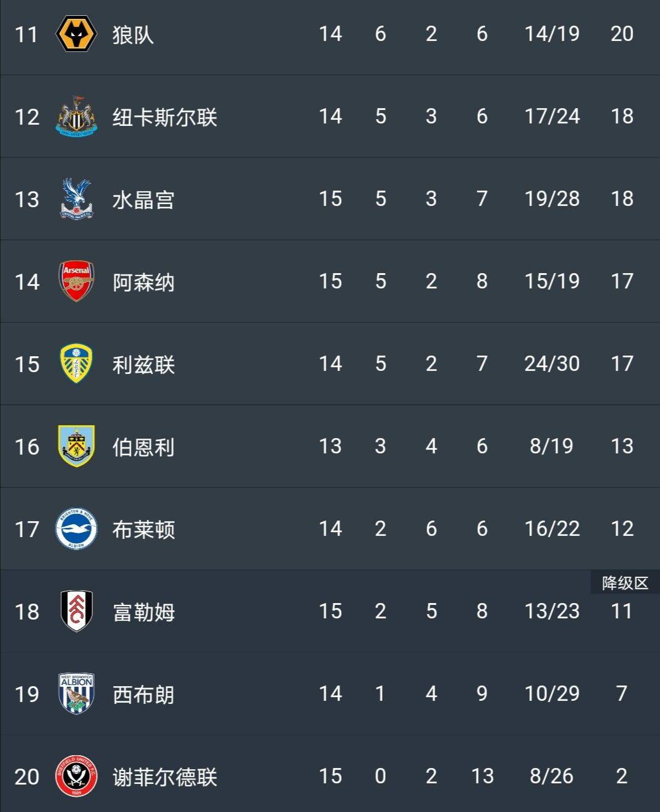The image size is (660, 812).
Task: Tap the Newcastle United crest icon
Action: pos(76,116)
